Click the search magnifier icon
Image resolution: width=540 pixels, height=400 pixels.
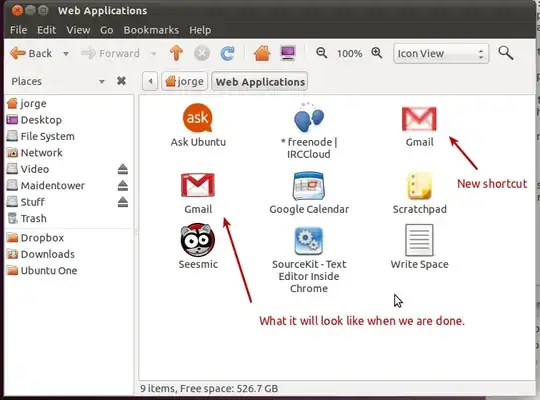coord(506,53)
